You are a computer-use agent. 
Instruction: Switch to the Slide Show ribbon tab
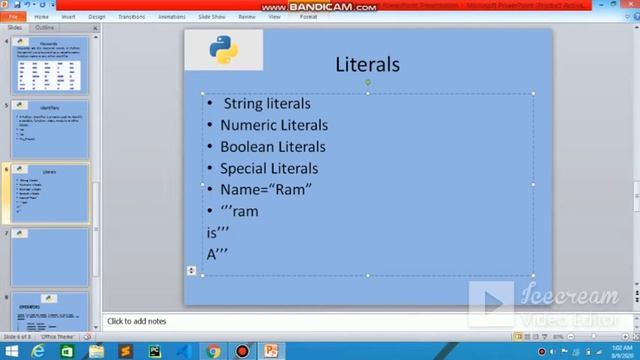pos(212,17)
